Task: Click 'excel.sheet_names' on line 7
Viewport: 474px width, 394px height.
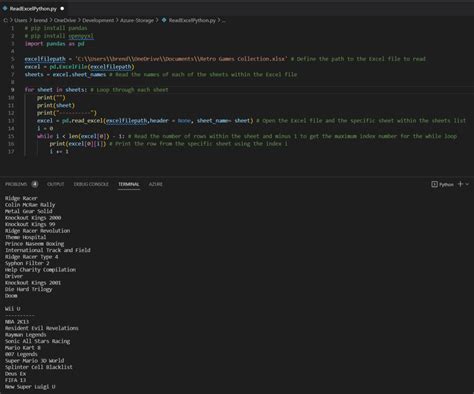Action: point(79,74)
